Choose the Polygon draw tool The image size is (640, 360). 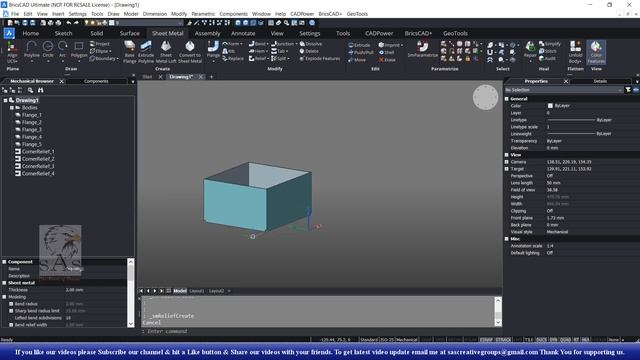pyautogui.click(x=79, y=51)
